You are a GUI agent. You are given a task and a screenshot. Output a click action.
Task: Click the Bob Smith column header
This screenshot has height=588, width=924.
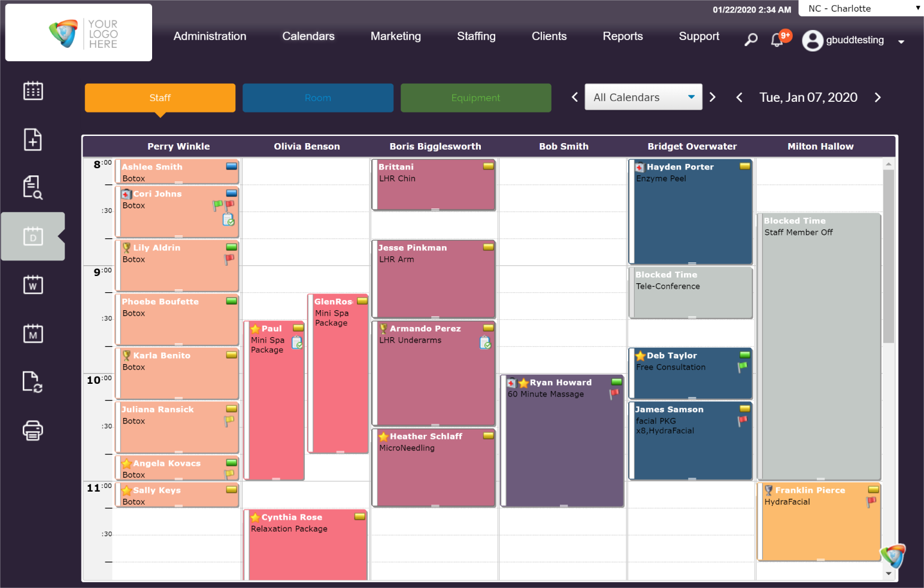click(x=564, y=146)
